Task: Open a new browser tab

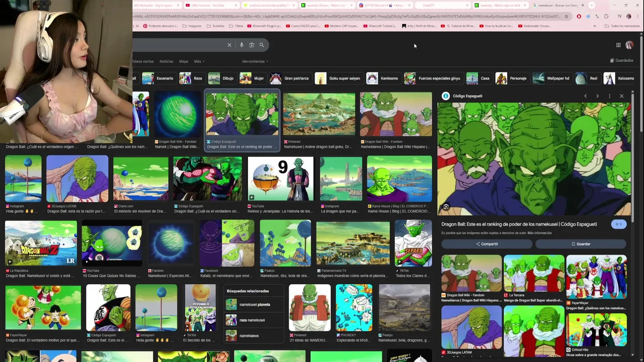Action: click(592, 5)
